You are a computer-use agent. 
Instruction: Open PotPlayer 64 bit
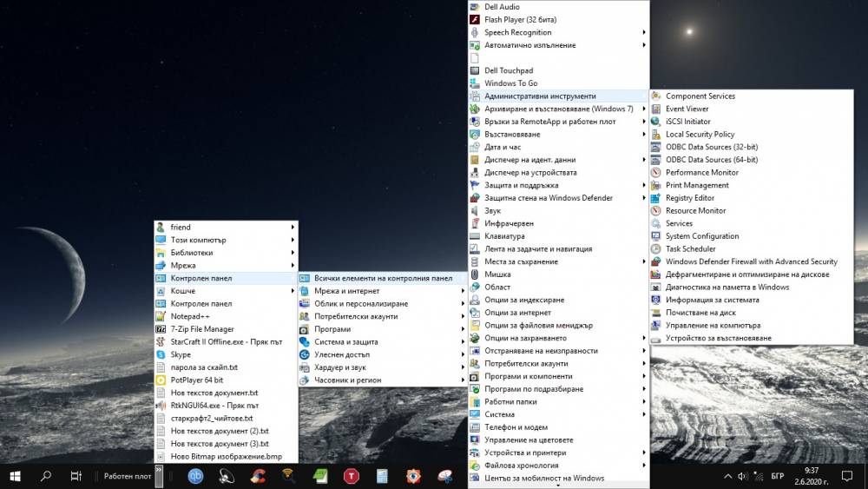tap(196, 380)
